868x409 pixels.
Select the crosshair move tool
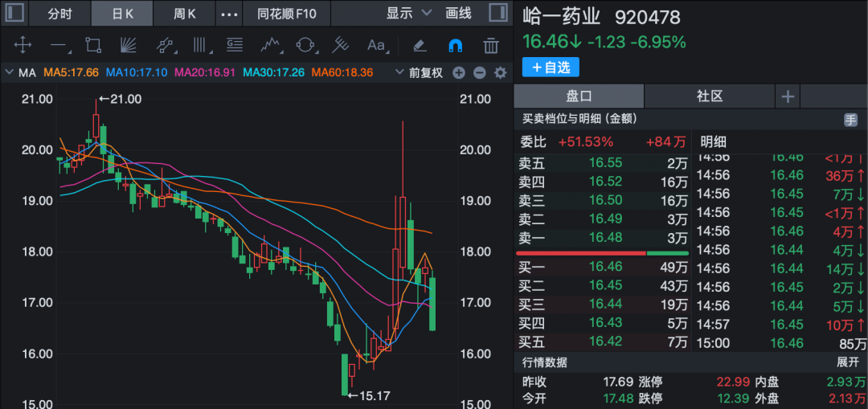(23, 45)
